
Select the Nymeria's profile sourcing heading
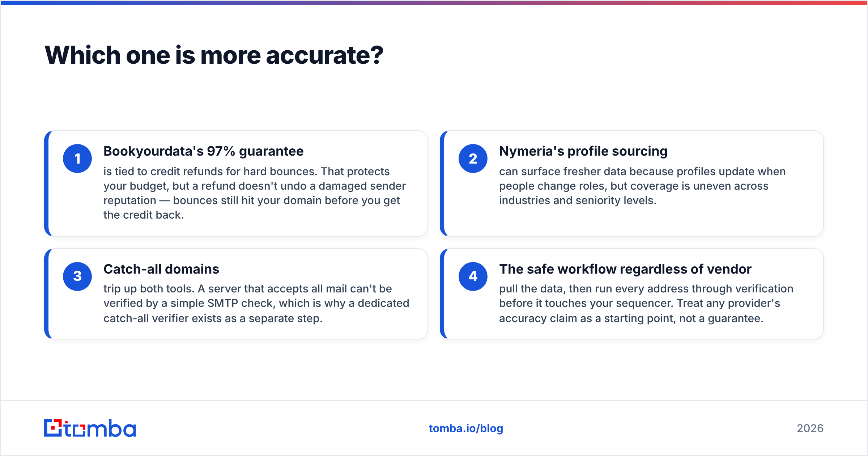click(x=583, y=151)
